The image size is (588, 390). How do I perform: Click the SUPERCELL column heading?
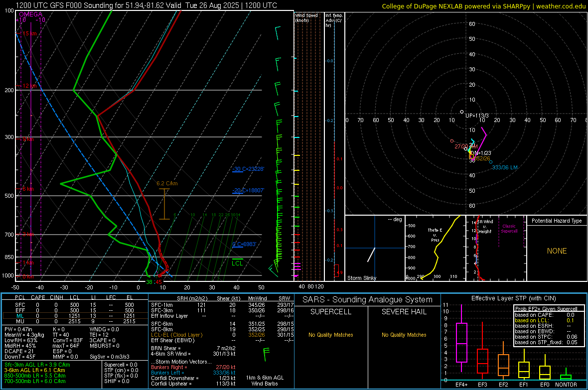[x=331, y=312]
